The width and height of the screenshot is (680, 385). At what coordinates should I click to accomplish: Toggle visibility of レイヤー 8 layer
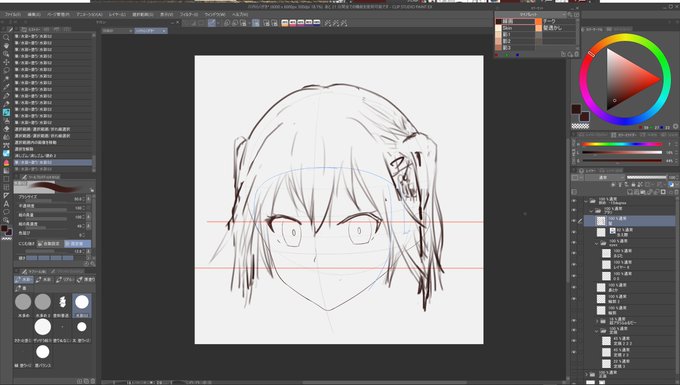574,265
